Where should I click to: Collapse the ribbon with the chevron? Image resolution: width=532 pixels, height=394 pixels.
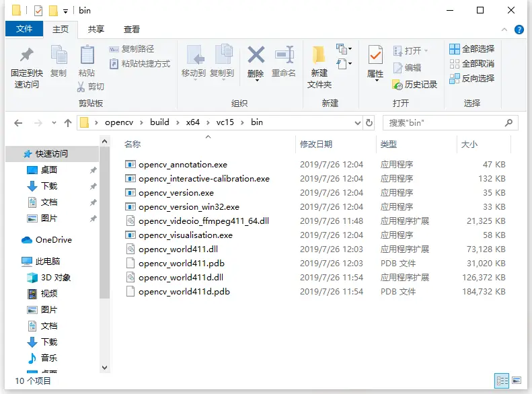504,30
